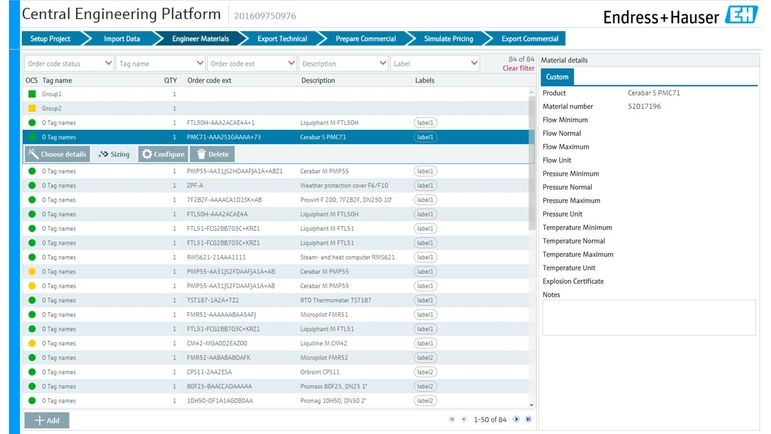Select the Custom tab in Material details

click(557, 77)
